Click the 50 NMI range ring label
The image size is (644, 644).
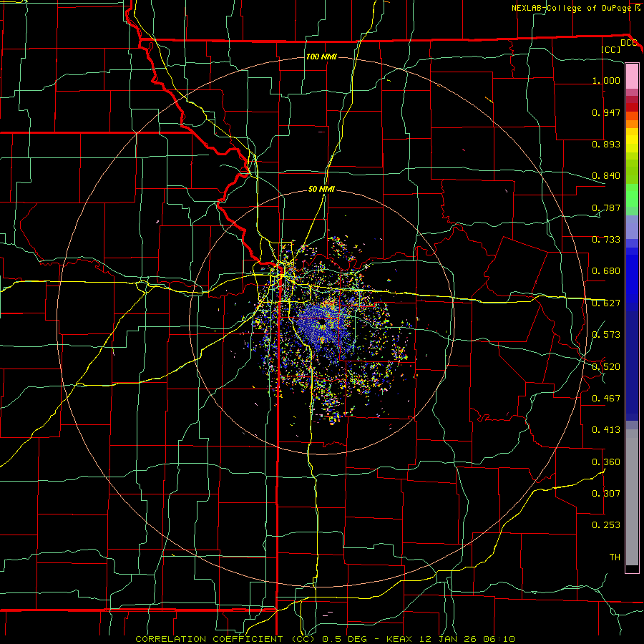point(321,189)
